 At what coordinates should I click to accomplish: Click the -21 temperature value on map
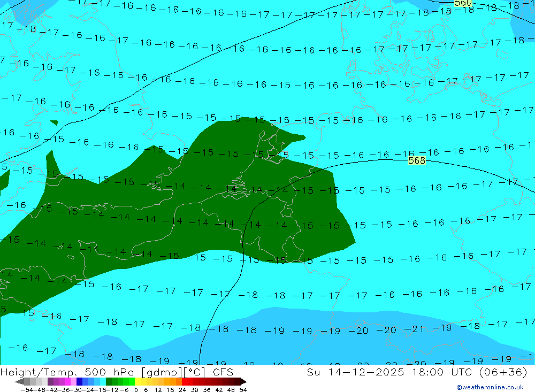(x=414, y=329)
